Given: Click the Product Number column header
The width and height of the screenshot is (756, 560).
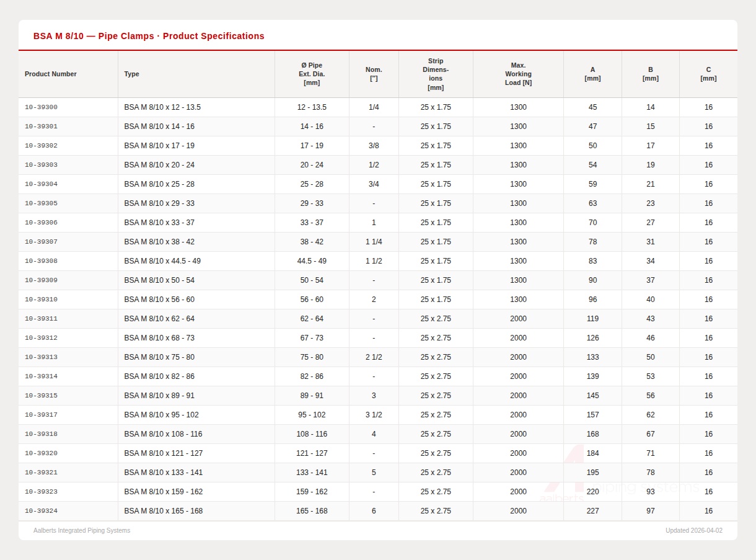Looking at the screenshot, I should click(x=51, y=74).
